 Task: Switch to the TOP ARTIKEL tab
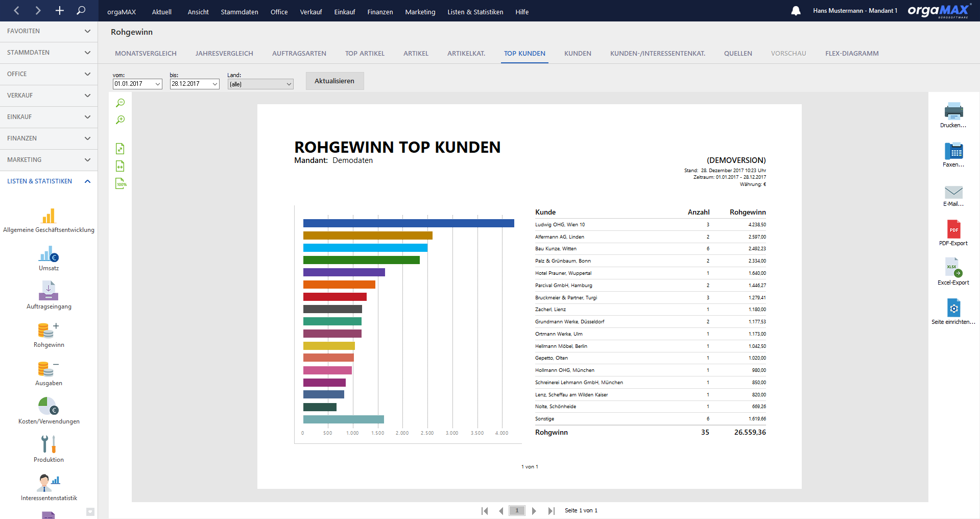[x=365, y=54]
